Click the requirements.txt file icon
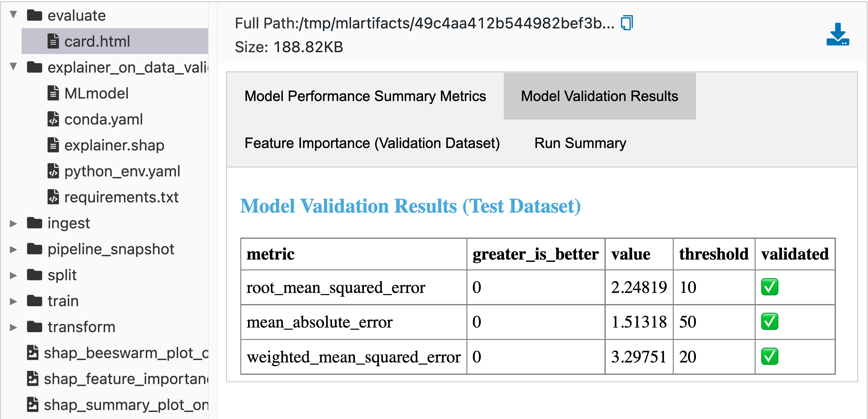The width and height of the screenshot is (868, 419). pyautogui.click(x=53, y=197)
